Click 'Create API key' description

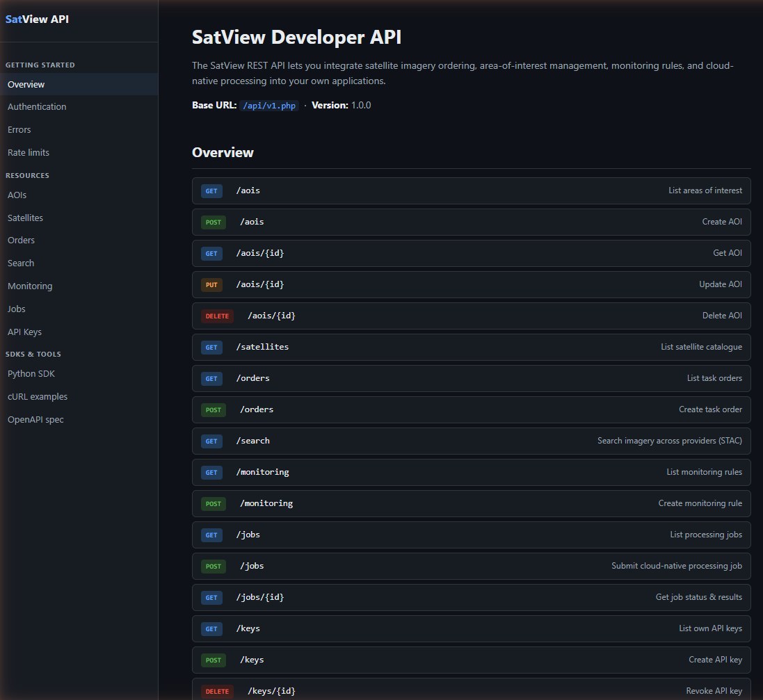(x=715, y=660)
